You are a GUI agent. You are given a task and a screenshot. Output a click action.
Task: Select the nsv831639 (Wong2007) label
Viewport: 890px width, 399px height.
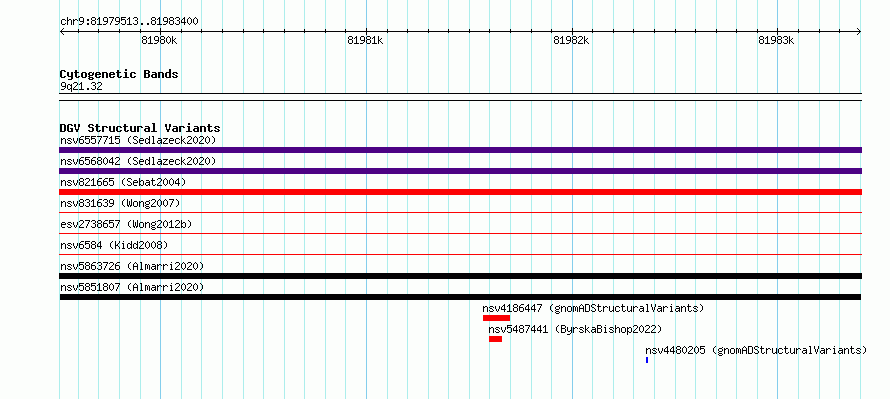click(x=120, y=203)
